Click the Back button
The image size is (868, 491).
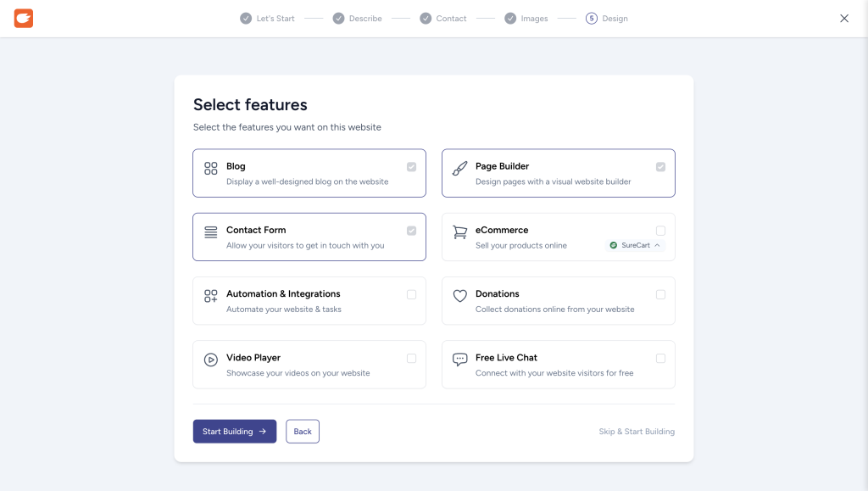click(303, 432)
